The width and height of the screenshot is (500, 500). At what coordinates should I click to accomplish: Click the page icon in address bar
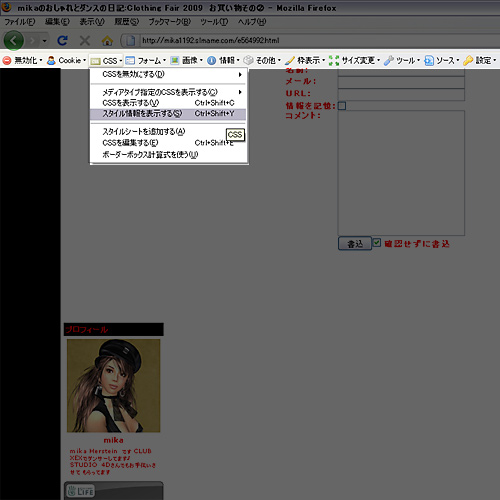[130, 41]
